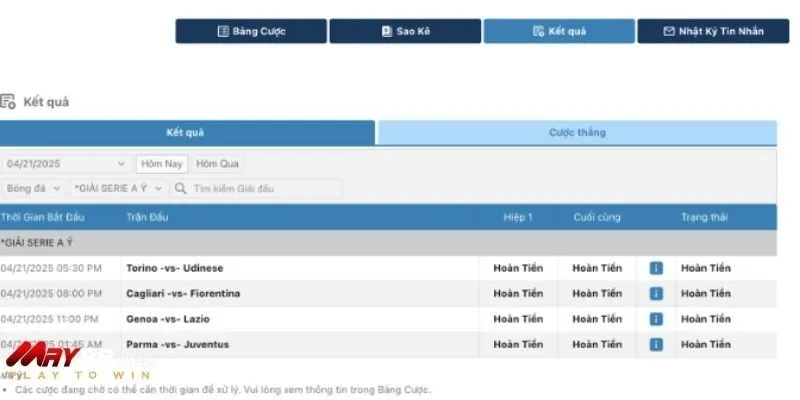Screen dimensions: 800x400
Task: Click the Kết quả heading icon
Action: [8, 101]
